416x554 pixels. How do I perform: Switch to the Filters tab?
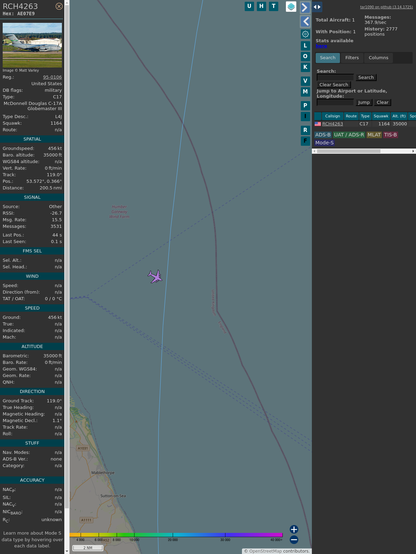[x=352, y=58]
